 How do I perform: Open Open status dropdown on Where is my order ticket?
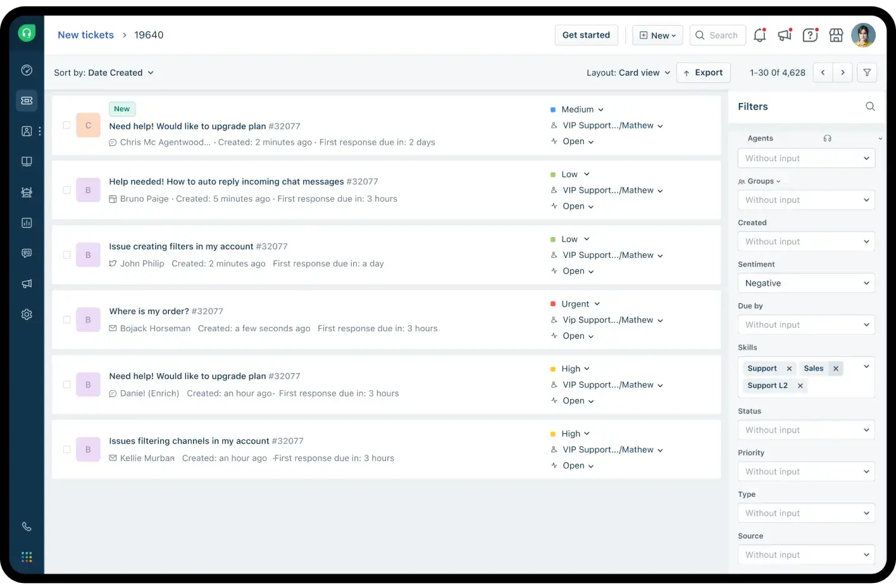[x=573, y=336]
